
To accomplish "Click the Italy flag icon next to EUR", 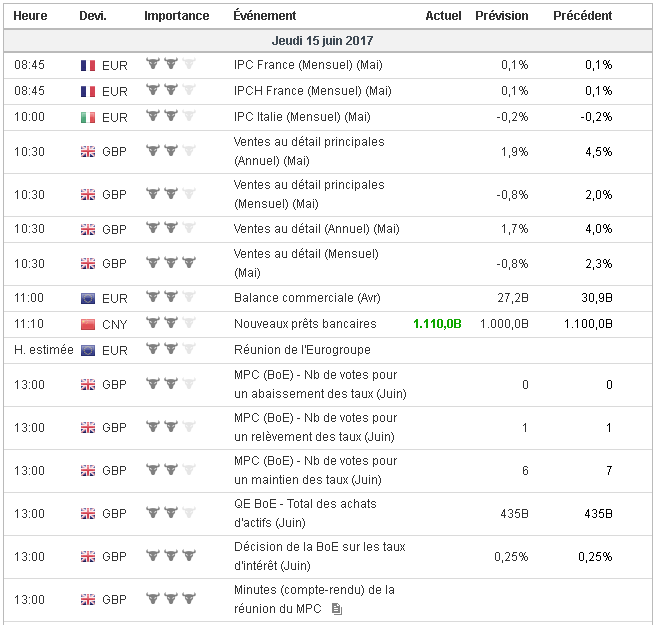I will [88, 117].
